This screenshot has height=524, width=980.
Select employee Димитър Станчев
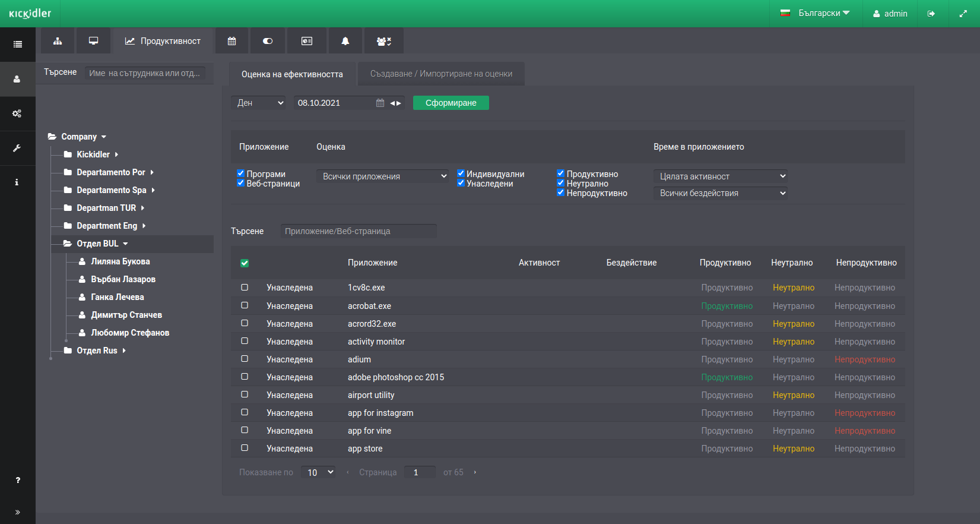coord(126,315)
